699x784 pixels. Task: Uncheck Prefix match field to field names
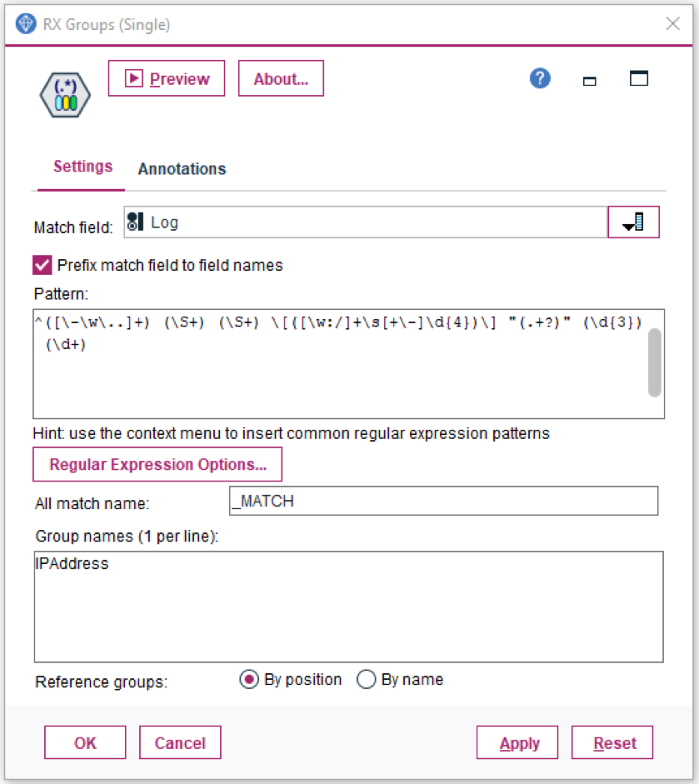coord(42,265)
